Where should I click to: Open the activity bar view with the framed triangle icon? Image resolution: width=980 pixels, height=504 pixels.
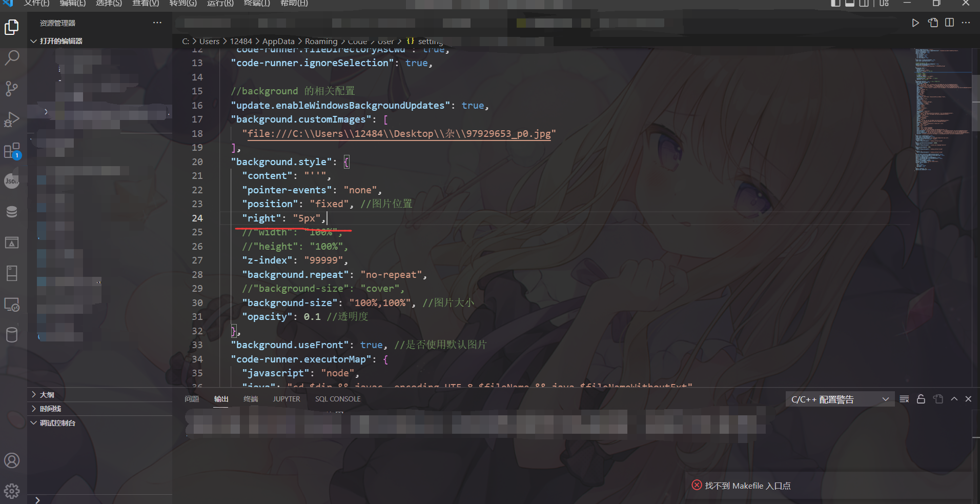(12, 243)
